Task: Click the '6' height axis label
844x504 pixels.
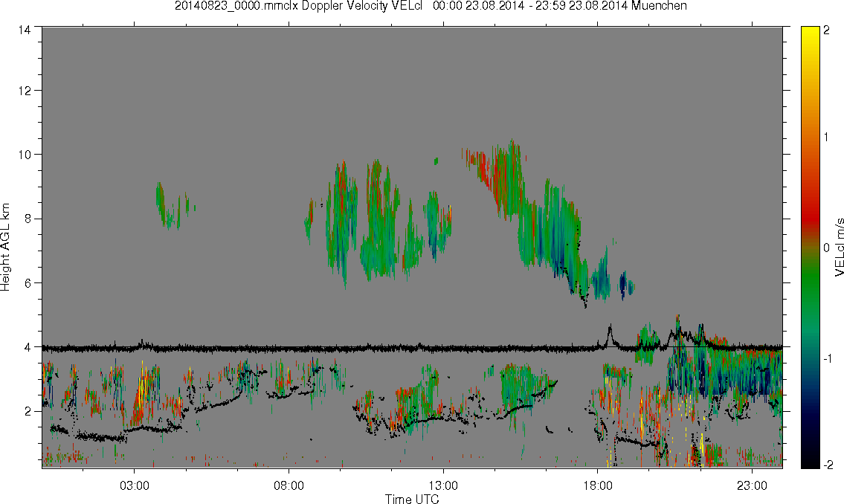Action: coord(28,283)
